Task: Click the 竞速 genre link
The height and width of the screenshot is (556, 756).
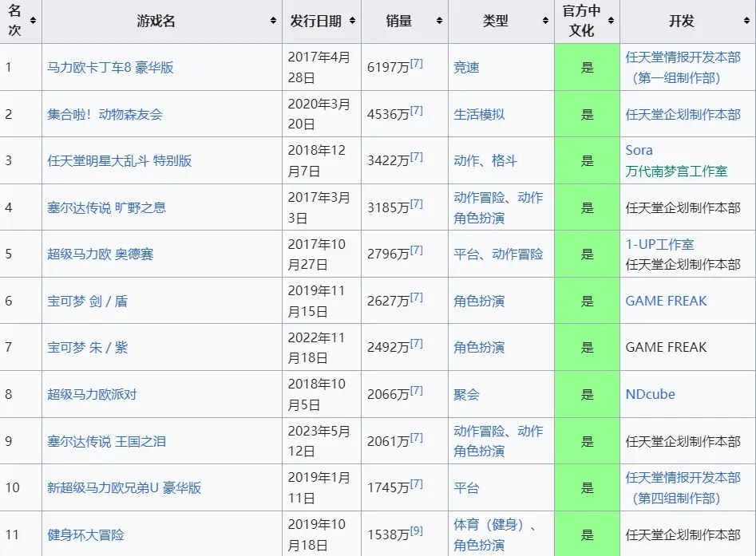Action: 466,68
